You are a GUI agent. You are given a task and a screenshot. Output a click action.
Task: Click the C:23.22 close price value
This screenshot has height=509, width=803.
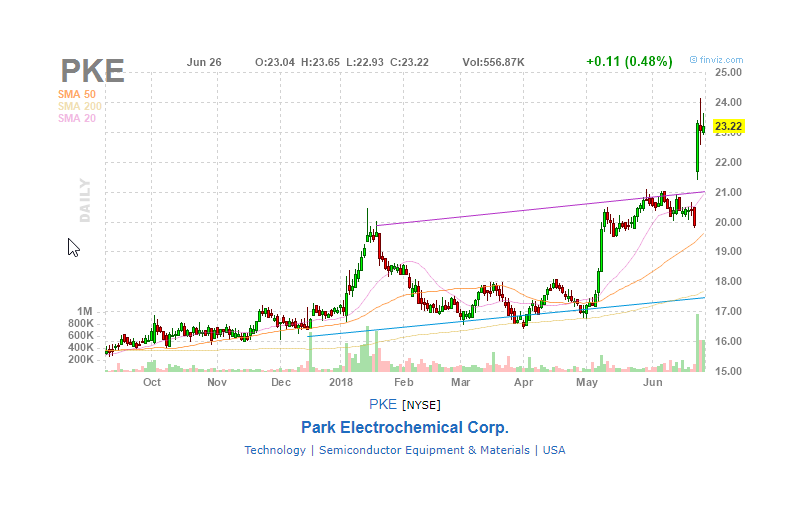[x=409, y=62]
